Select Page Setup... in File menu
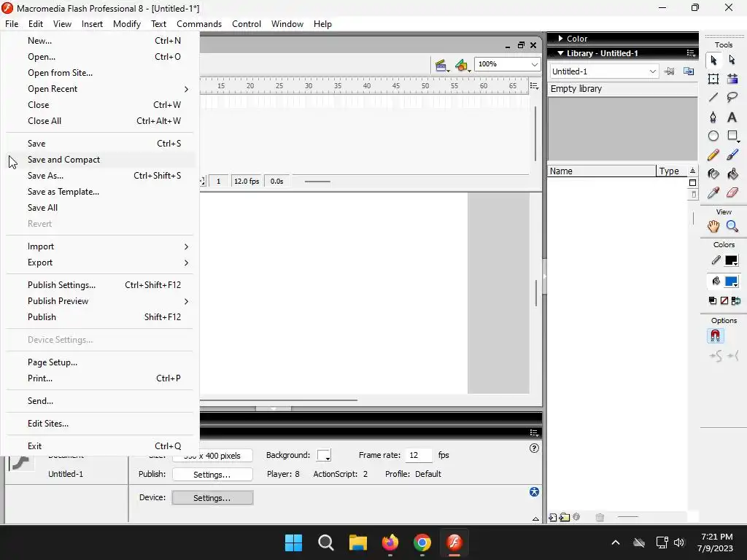Viewport: 747px width, 560px height. (x=100, y=362)
